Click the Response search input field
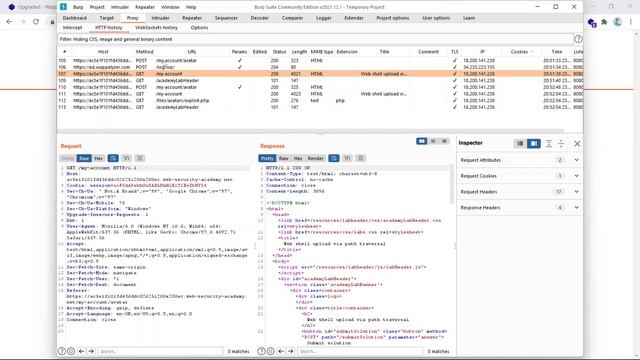The width and height of the screenshot is (640, 360). pyautogui.click(x=360, y=351)
